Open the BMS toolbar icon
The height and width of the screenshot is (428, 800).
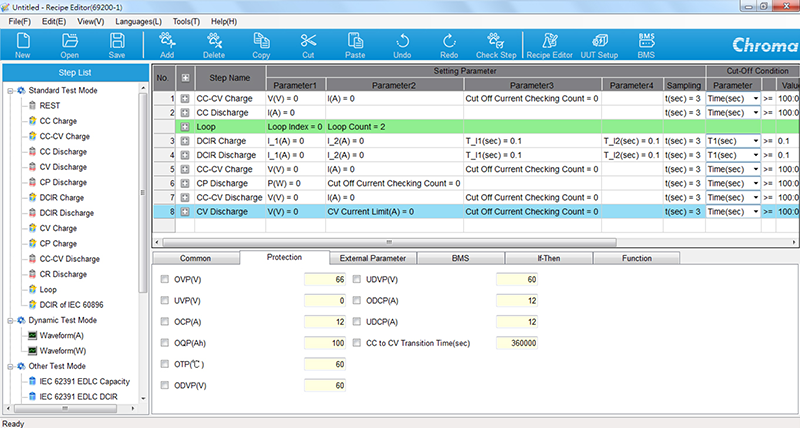pyautogui.click(x=646, y=45)
